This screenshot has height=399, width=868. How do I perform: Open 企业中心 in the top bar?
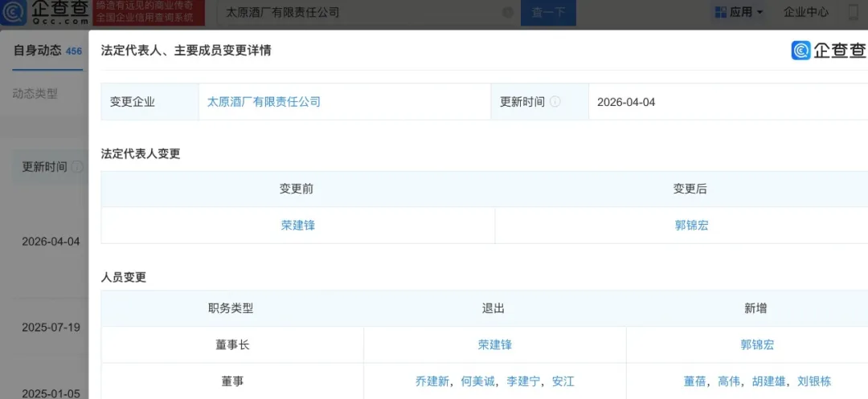806,11
